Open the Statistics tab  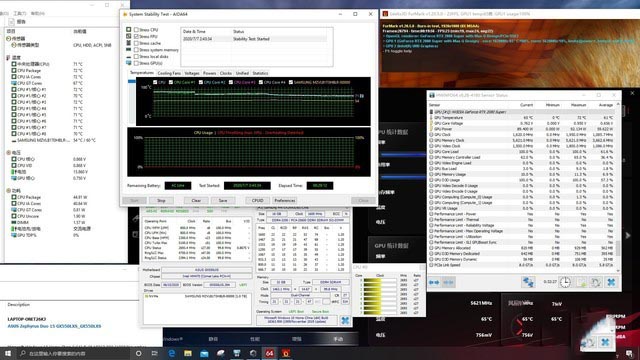click(260, 73)
